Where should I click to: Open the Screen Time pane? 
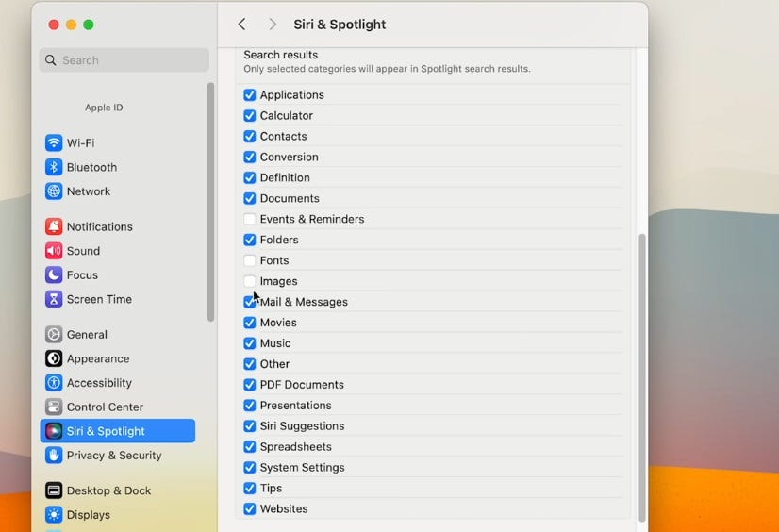(x=118, y=300)
